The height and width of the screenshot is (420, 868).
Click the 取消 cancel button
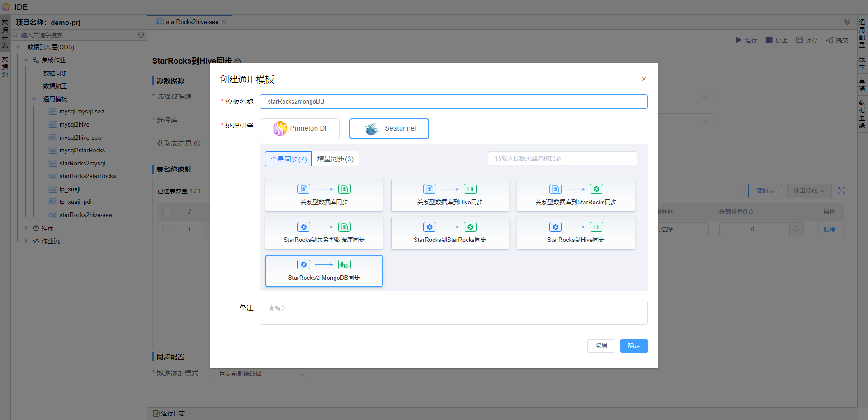[601, 346]
